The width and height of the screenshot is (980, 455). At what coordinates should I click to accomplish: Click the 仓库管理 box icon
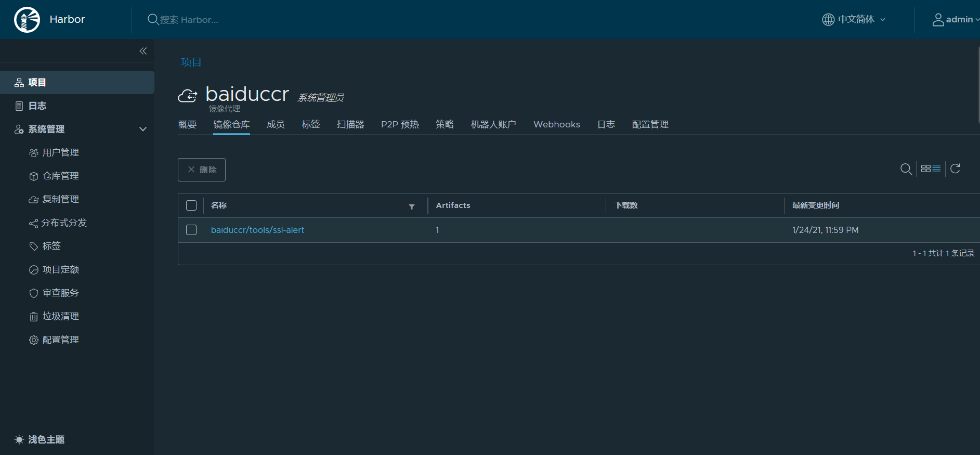coord(34,176)
